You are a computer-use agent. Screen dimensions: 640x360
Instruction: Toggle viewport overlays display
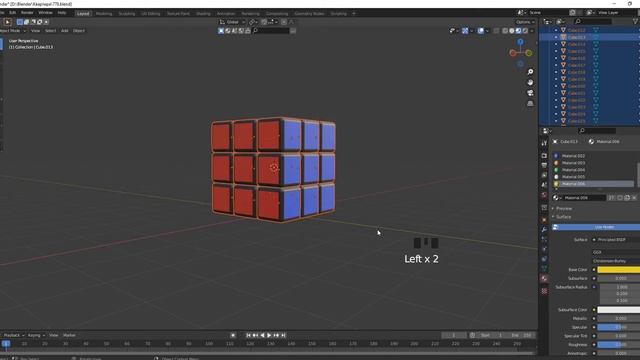(x=481, y=31)
